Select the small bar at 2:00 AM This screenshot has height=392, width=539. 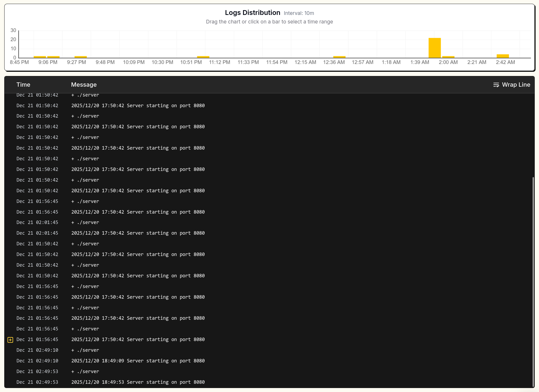pos(448,57)
